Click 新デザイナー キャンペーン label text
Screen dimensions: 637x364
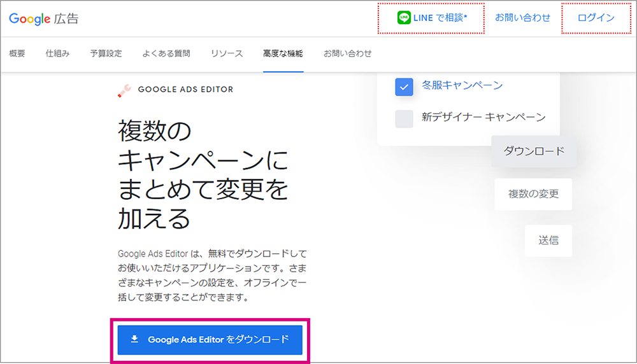click(x=483, y=117)
